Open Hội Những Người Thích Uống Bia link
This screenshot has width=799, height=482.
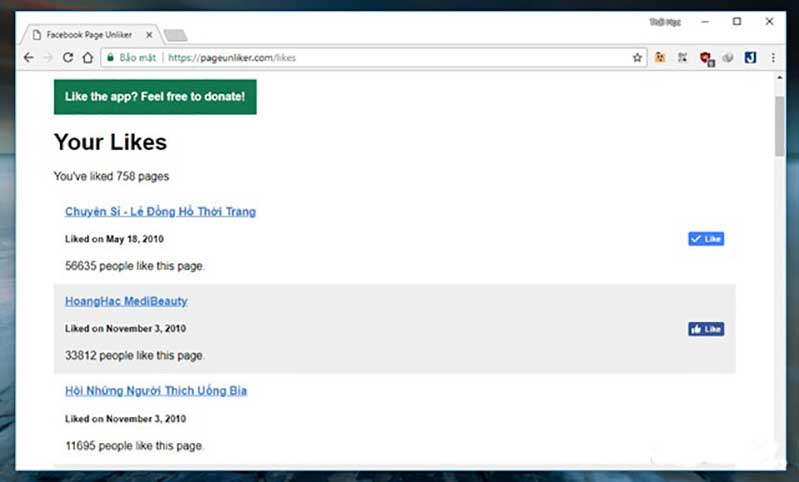[x=155, y=391]
